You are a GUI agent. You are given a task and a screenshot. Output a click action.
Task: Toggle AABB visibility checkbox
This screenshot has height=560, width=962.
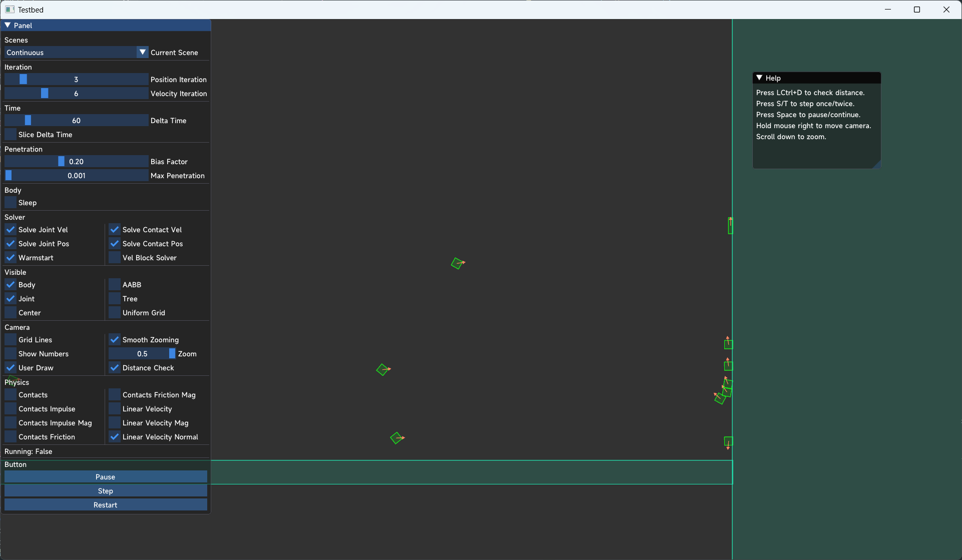tap(115, 285)
